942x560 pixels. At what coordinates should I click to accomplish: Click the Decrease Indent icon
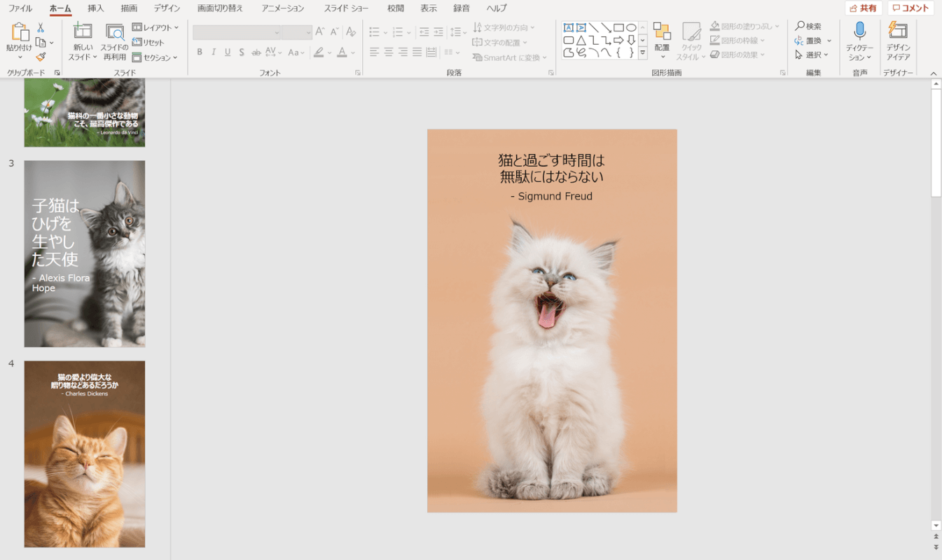pos(424,31)
